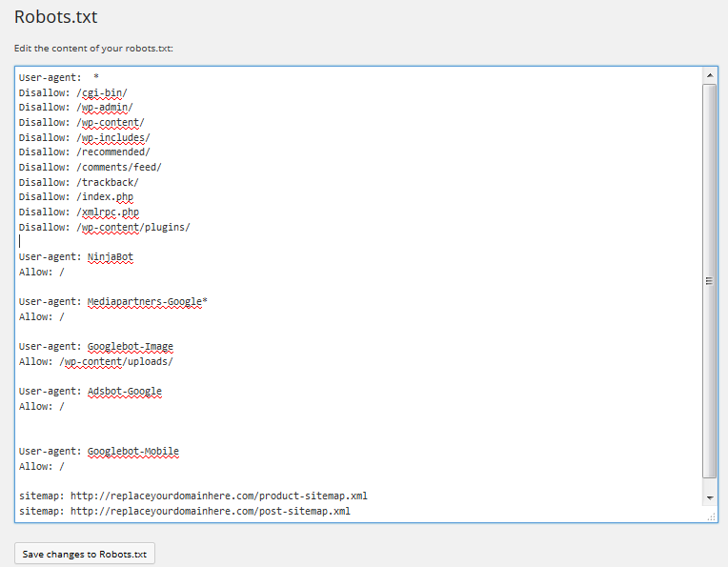The height and width of the screenshot is (567, 728).
Task: Click the 'User-agent: Adsbot-Google' line
Action: click(91, 392)
